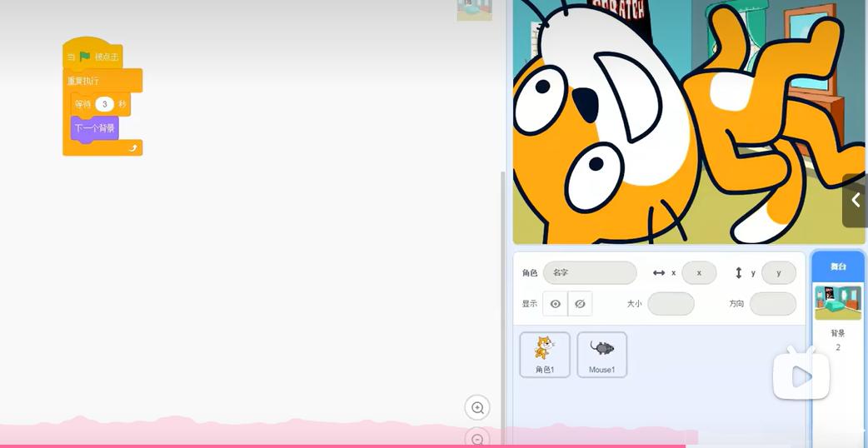This screenshot has width=868, height=448.
Task: Select the Mouse1 sprite
Action: (x=601, y=355)
